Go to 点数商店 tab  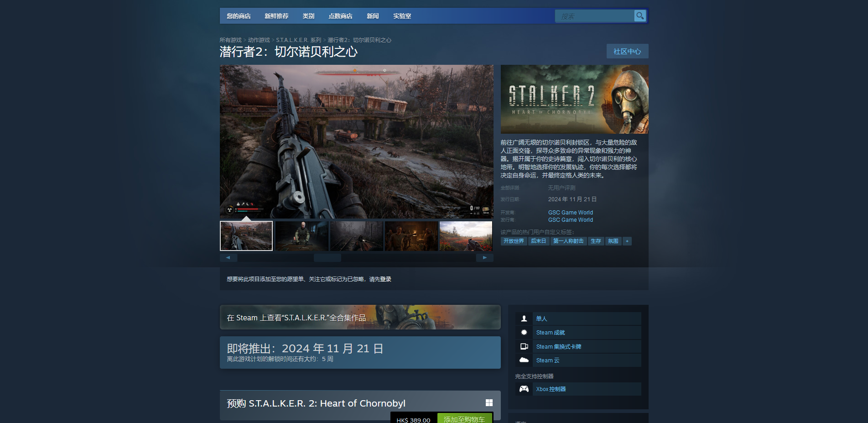pyautogui.click(x=340, y=16)
